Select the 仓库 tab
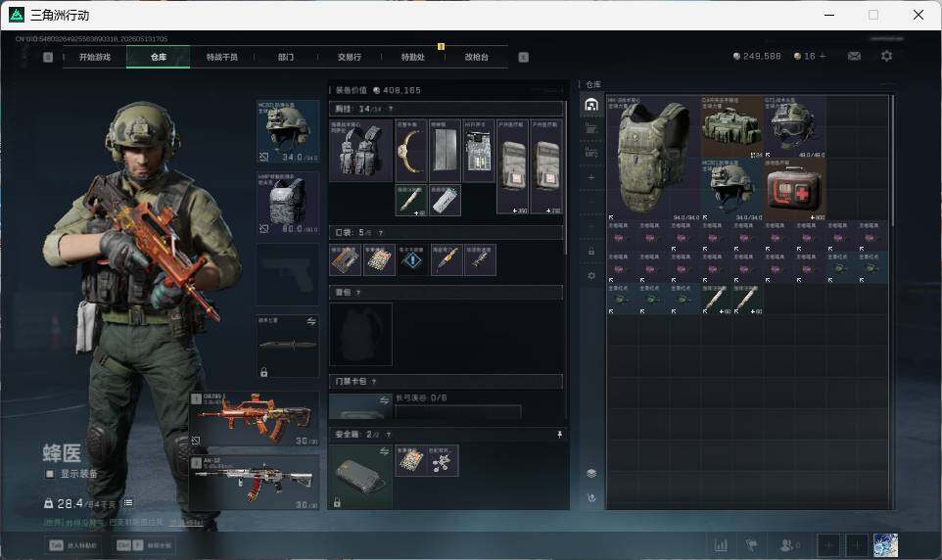 [x=159, y=57]
